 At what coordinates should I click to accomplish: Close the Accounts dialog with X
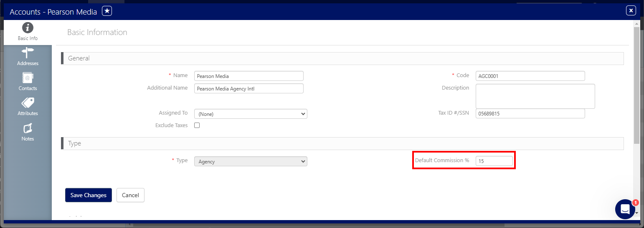click(x=631, y=11)
